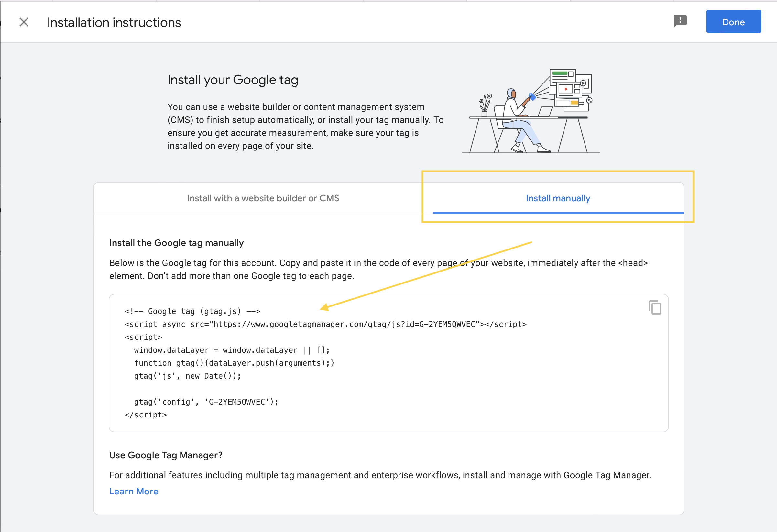Viewport: 777px width, 532px height.
Task: Copy the Google tag code snippet
Action: point(655,307)
